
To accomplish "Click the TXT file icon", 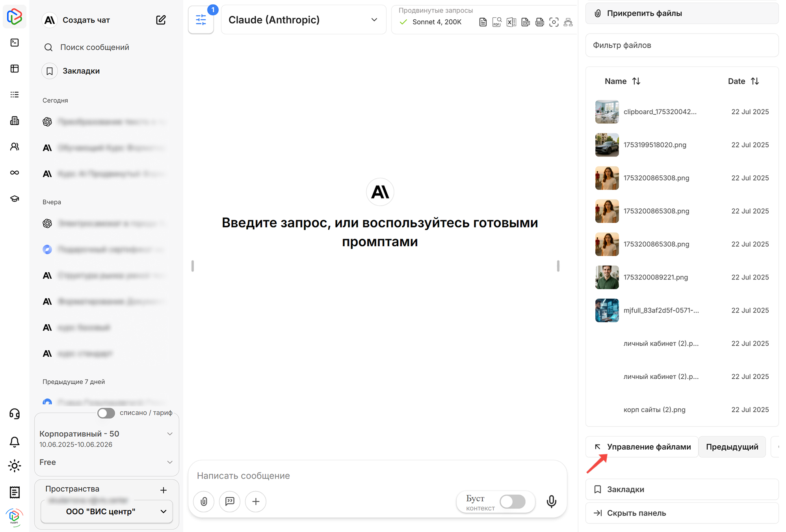I will tap(526, 22).
